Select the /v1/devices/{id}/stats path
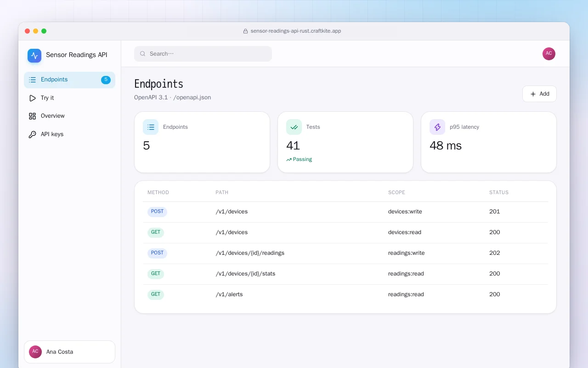Image resolution: width=588 pixels, height=368 pixels. pyautogui.click(x=245, y=274)
